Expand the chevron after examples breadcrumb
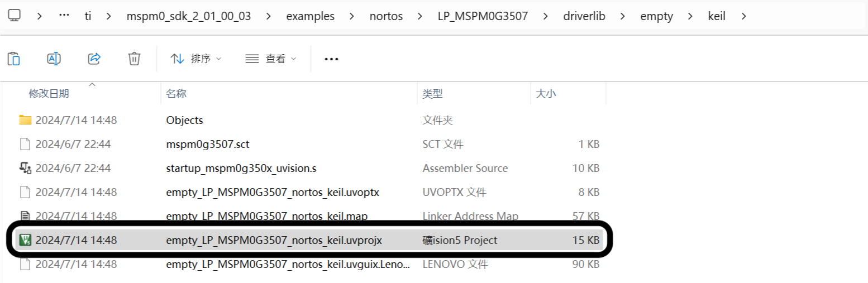The image size is (868, 283). [352, 16]
